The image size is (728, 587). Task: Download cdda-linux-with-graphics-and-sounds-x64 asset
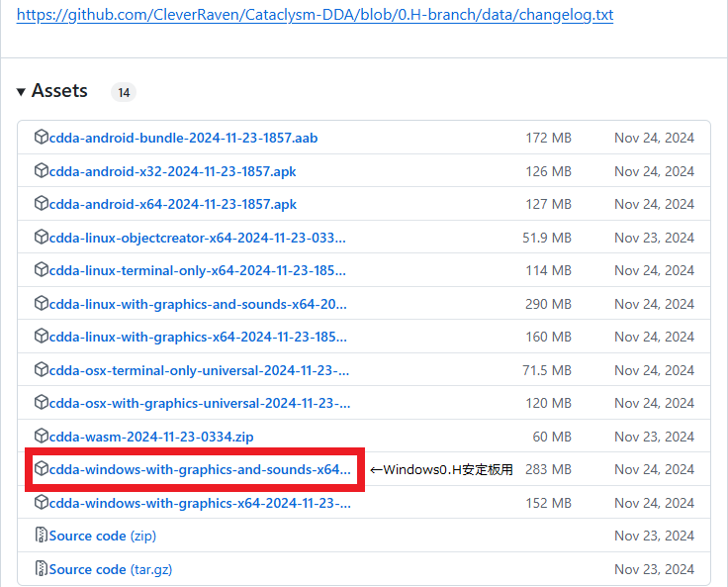198,304
